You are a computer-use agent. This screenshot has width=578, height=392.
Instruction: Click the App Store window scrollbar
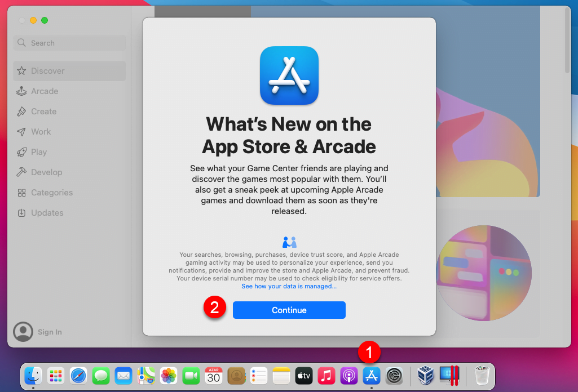point(567,41)
